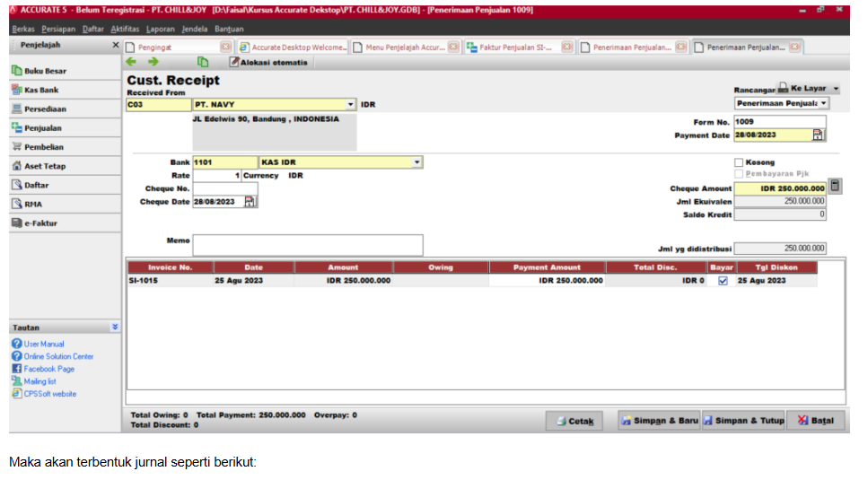Open the Cheque Date calendar picker

pos(250,202)
